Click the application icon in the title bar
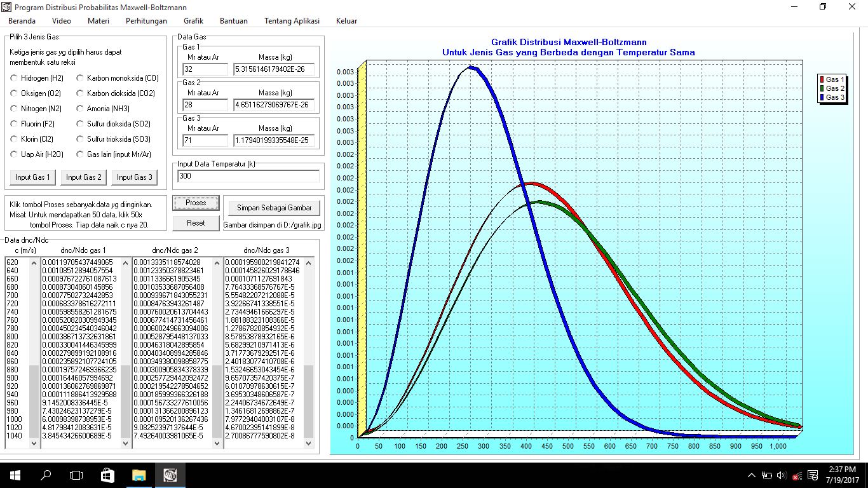 coord(7,6)
